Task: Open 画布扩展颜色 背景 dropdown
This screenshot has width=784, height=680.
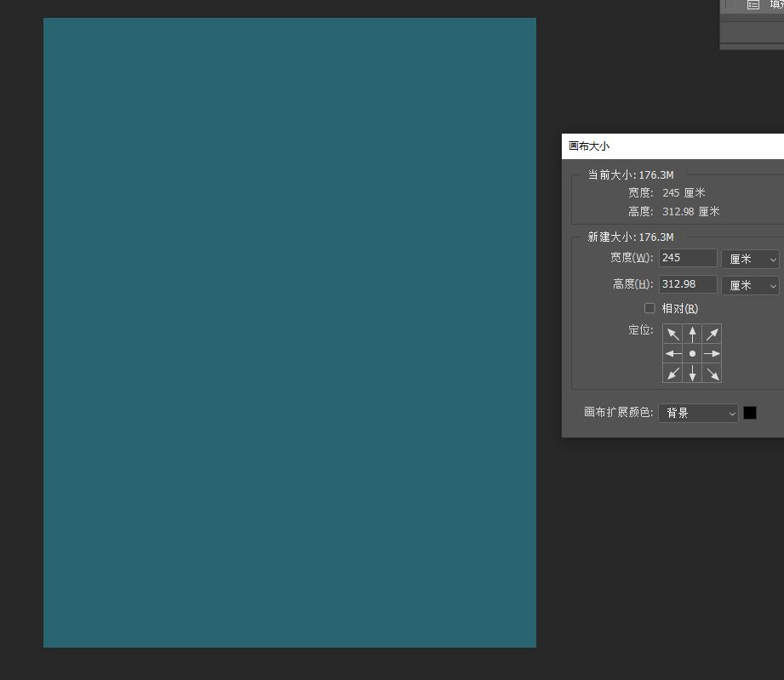Action: pyautogui.click(x=698, y=413)
